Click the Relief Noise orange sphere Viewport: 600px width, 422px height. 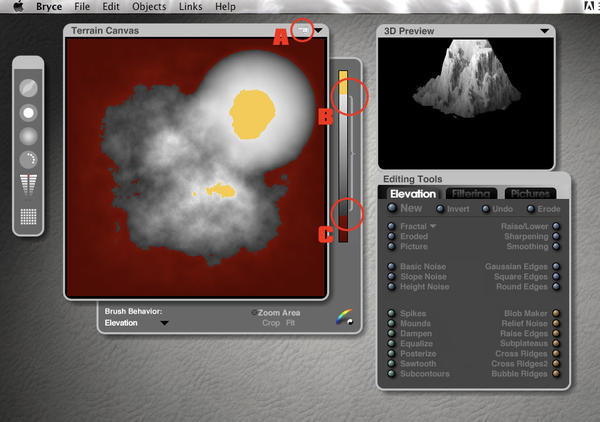[x=556, y=323]
